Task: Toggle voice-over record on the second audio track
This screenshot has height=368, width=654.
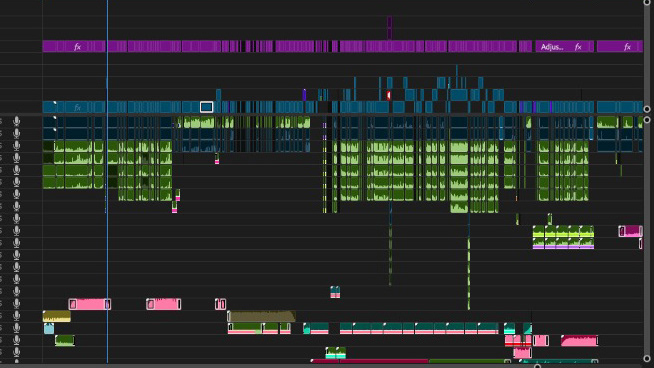Action: click(17, 133)
